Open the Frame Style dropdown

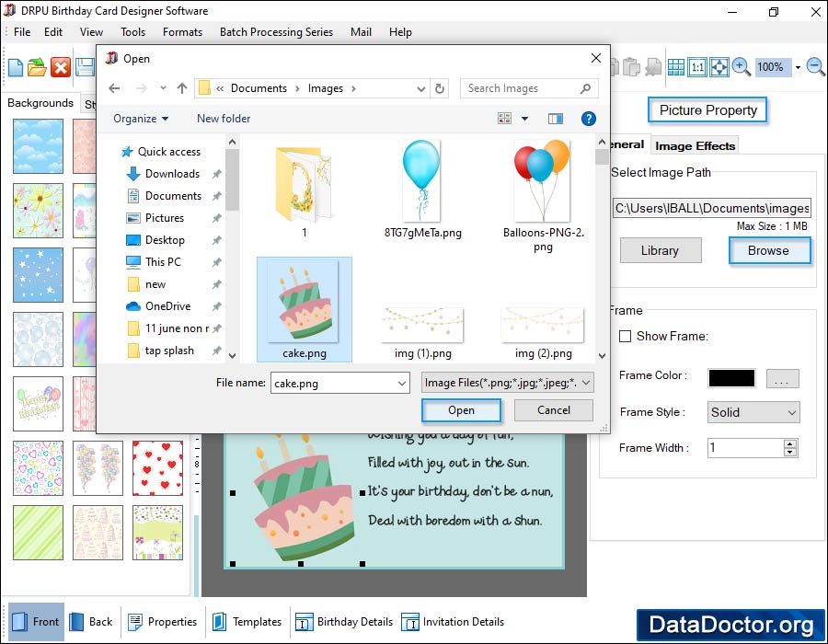coord(753,412)
